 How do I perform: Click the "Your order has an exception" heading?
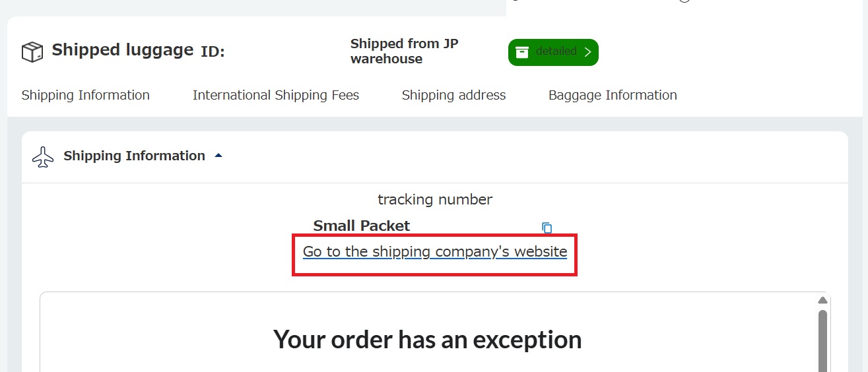428,340
